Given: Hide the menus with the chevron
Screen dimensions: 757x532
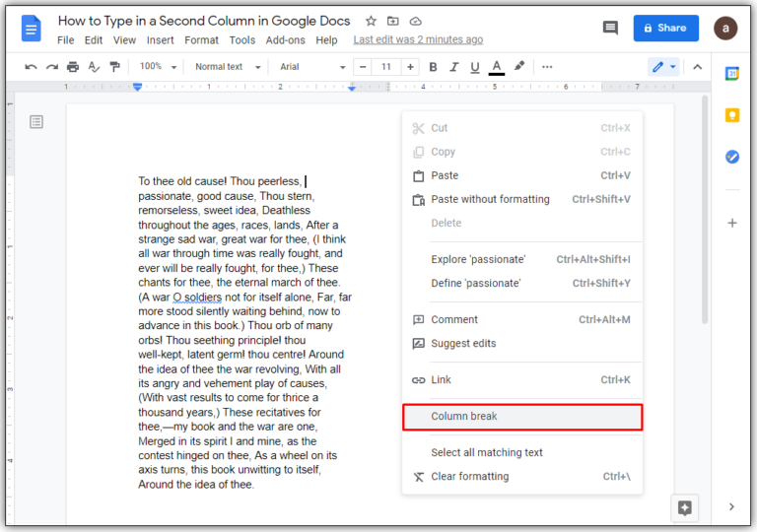Looking at the screenshot, I should click(697, 67).
